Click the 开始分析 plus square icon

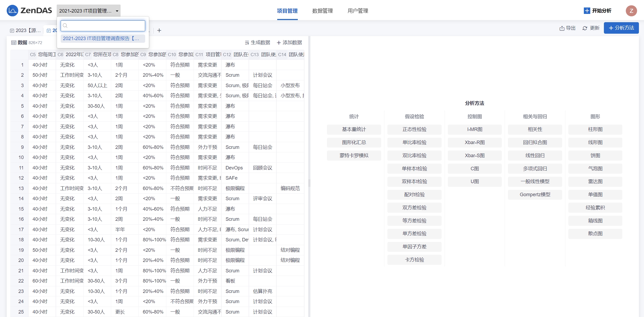coord(587,11)
